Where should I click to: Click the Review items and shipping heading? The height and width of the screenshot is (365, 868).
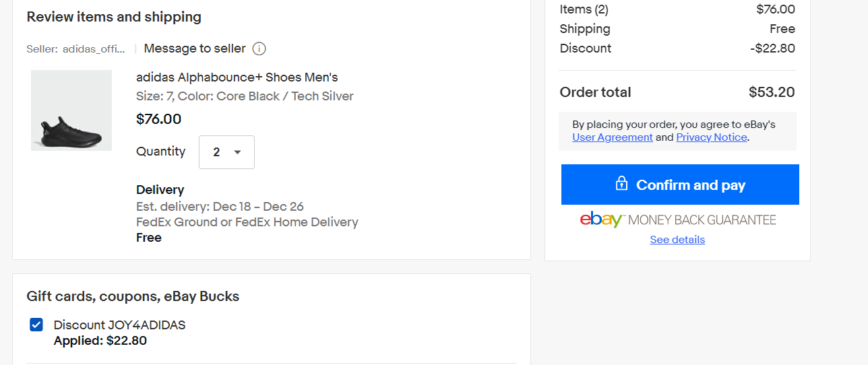(x=114, y=17)
